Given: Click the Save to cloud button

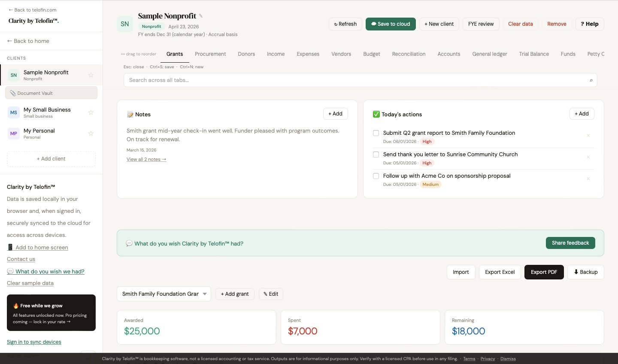Looking at the screenshot, I should point(391,24).
